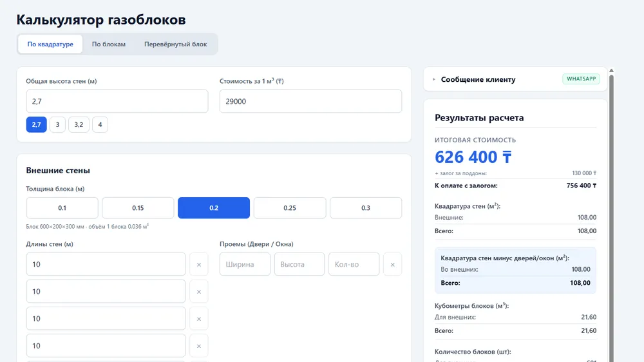Click the 626 400 ₸ total cost
This screenshot has width=644, height=362.
click(473, 157)
